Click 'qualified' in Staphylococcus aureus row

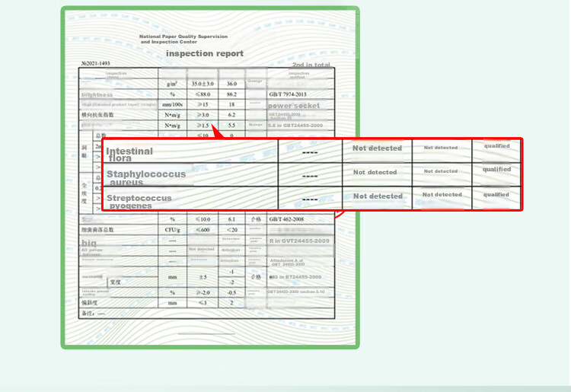click(x=496, y=169)
